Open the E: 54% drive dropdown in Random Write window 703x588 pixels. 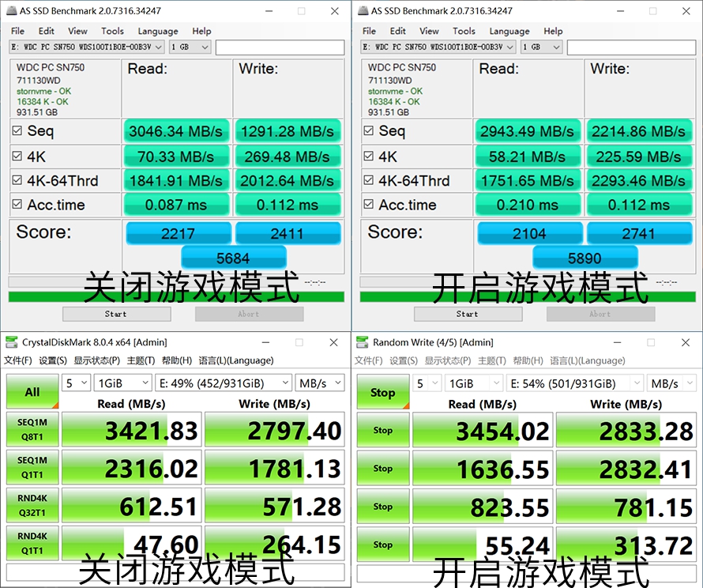[575, 383]
